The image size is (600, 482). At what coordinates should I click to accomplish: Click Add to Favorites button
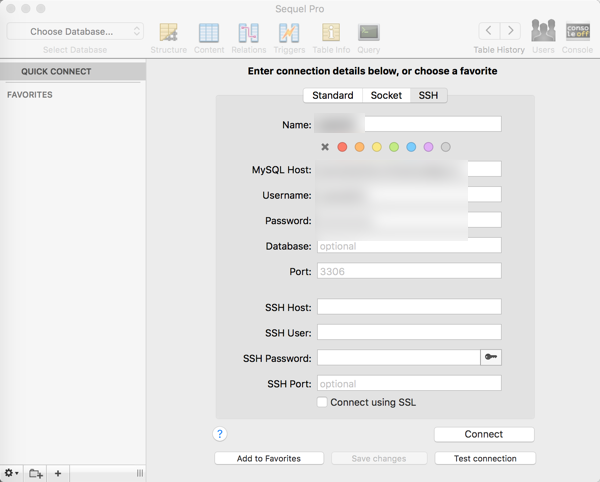[x=269, y=458]
